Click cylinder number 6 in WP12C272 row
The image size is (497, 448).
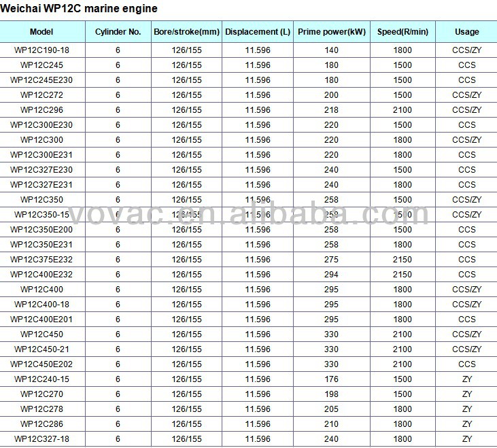tap(118, 94)
